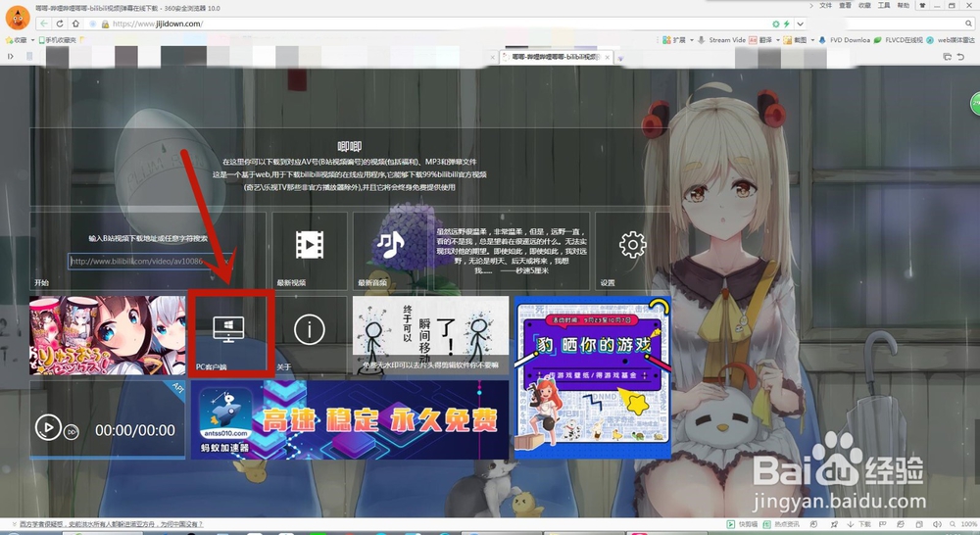Viewport: 980px width, 535px height.
Task: Open the stick-figure 瞬间移动 ad banner
Action: coord(430,335)
